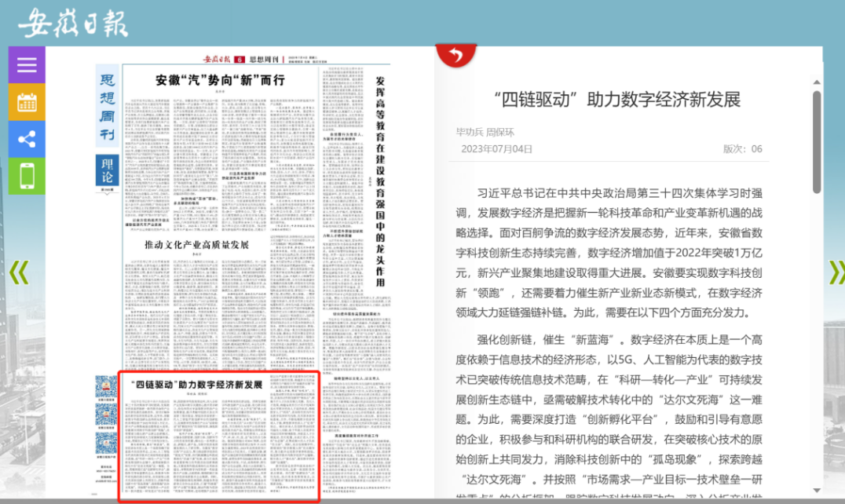Viewport: 845px width, 504px height.
Task: Select the highlighted "四链驱动" article region
Action: click(x=219, y=436)
